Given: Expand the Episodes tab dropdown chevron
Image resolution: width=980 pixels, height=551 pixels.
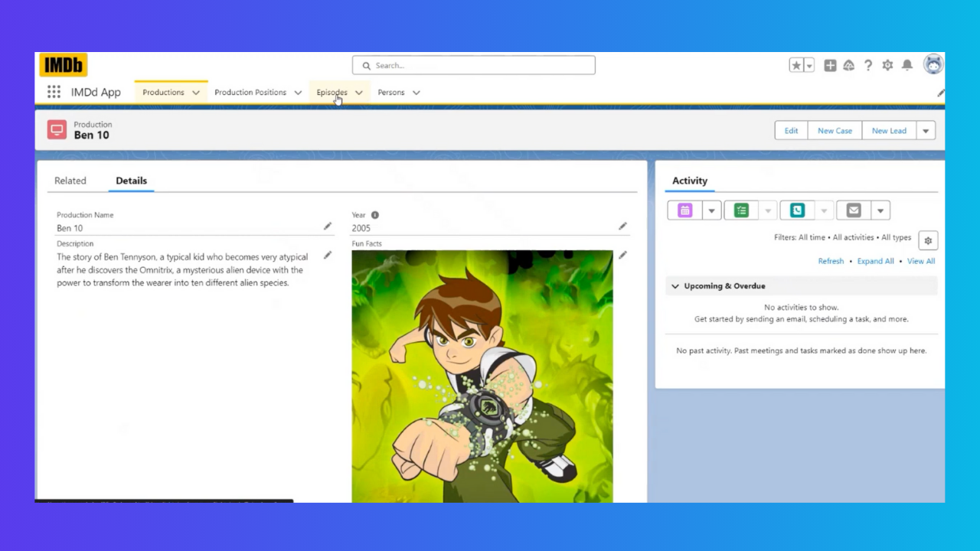Looking at the screenshot, I should 358,93.
